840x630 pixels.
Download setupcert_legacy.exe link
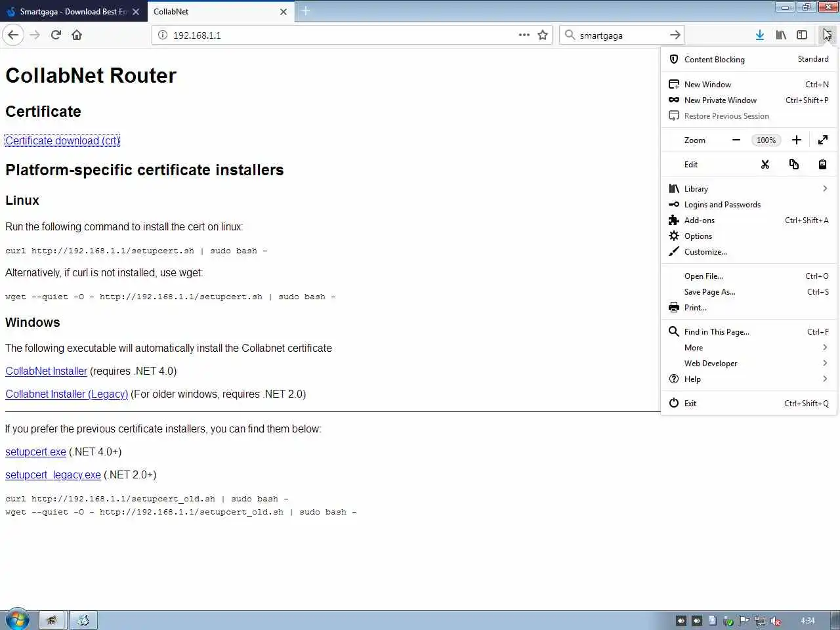[53, 474]
